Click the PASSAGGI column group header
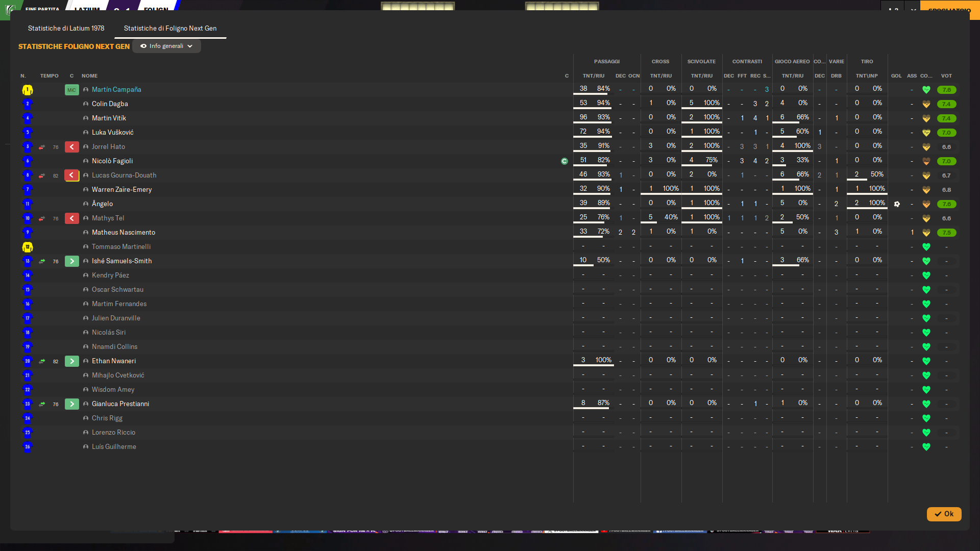Screen dimensions: 980x551 pos(607,62)
